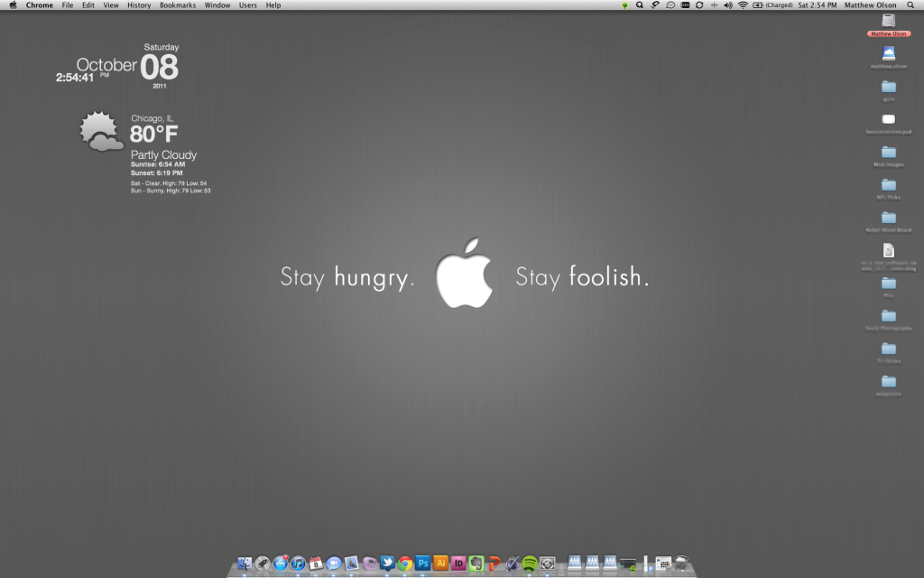Image resolution: width=924 pixels, height=578 pixels.
Task: Launch Spotify from the Dock
Action: (x=529, y=564)
